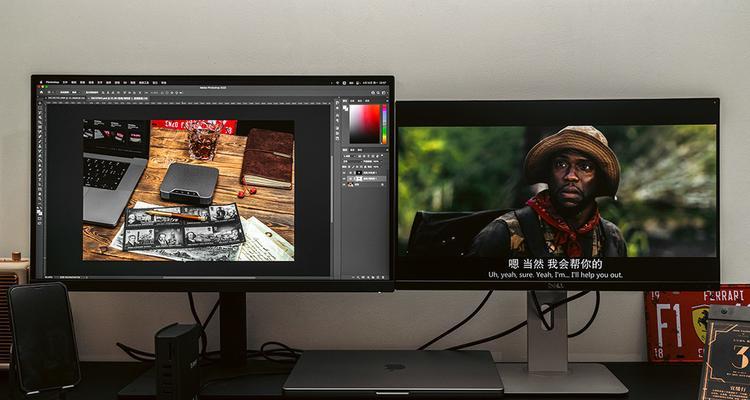Select the Hand tool in the toolbar
The image size is (750, 400).
40,194
